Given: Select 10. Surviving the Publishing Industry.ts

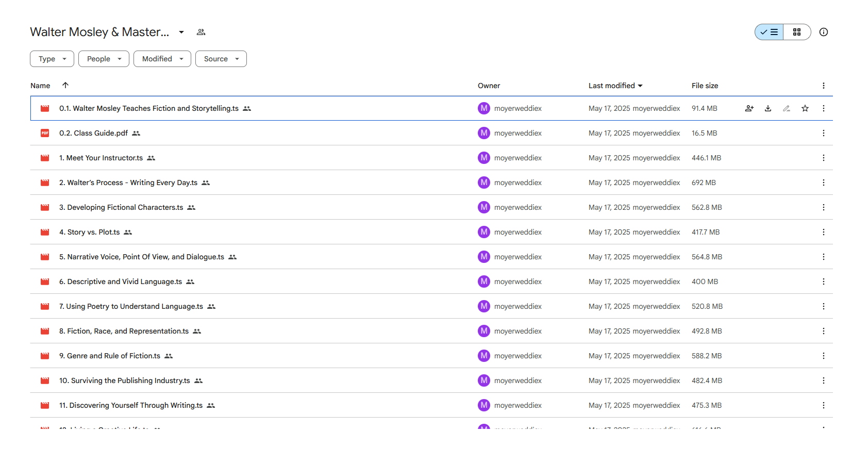Looking at the screenshot, I should [x=431, y=380].
